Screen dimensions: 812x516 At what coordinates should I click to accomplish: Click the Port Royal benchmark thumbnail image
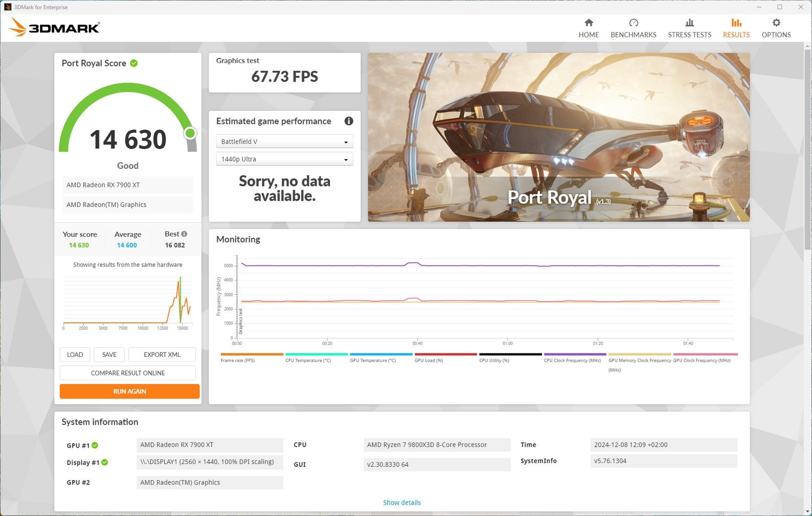point(559,137)
